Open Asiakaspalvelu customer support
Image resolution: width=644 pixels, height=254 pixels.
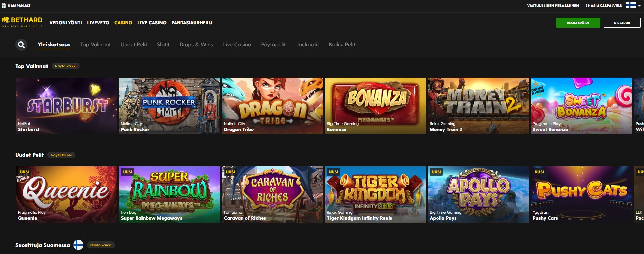604,6
